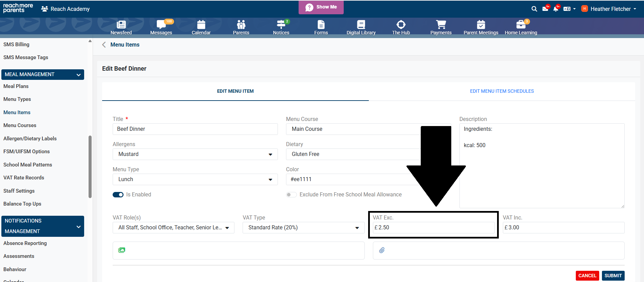Select VAT Rate Records in sidebar
This screenshot has width=644, height=282.
point(24,178)
